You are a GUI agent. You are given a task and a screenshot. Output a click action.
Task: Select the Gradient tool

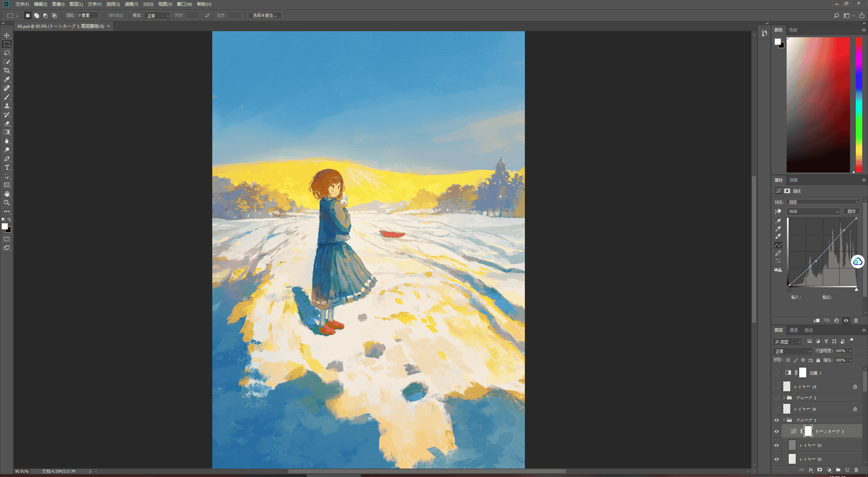pyautogui.click(x=7, y=132)
